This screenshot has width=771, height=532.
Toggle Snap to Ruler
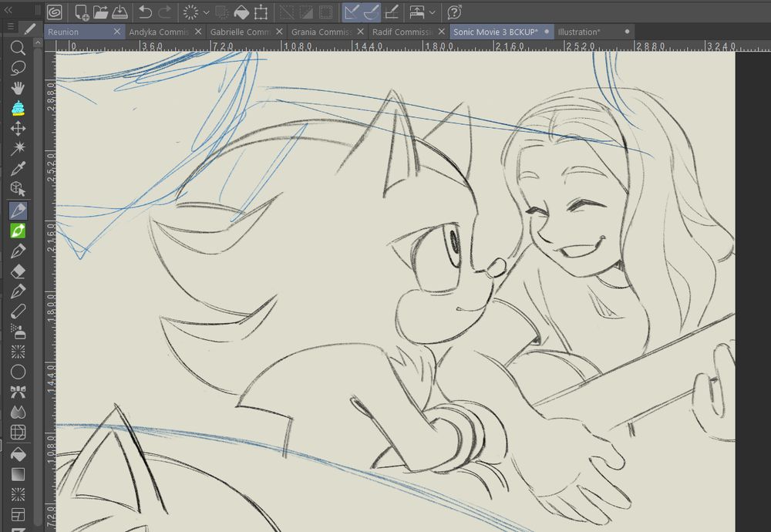coord(352,12)
